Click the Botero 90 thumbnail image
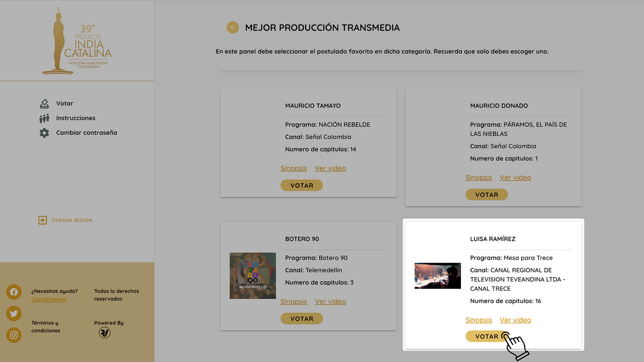 [x=253, y=276]
